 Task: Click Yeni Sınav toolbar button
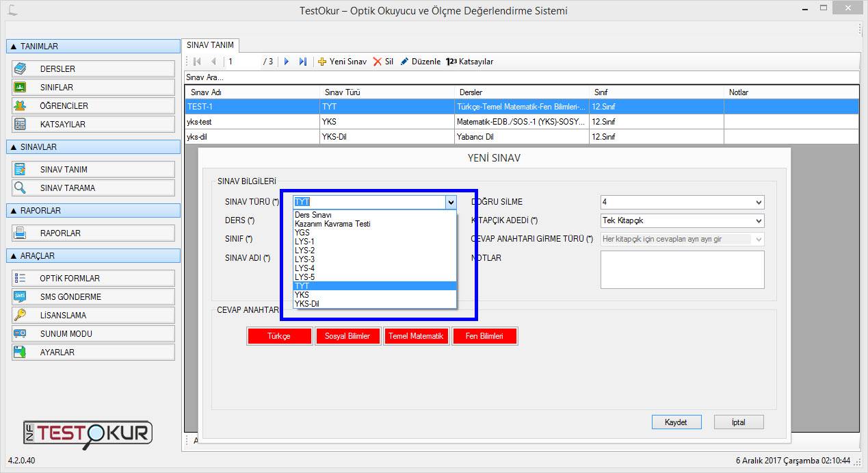coord(342,62)
